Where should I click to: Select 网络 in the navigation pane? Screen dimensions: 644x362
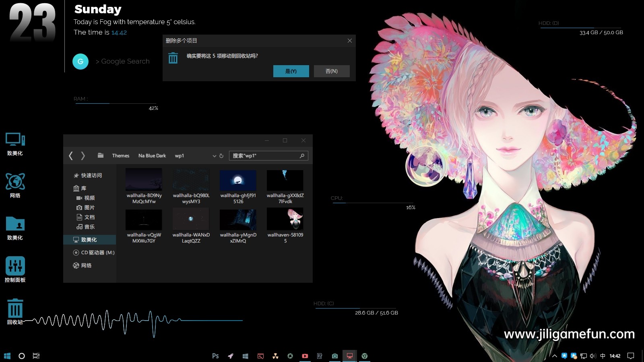point(82,265)
